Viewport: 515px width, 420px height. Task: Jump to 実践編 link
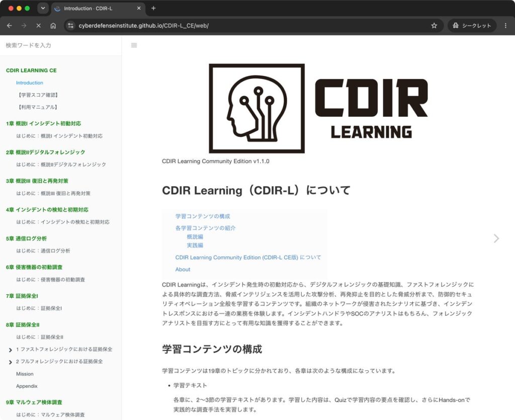tap(195, 245)
